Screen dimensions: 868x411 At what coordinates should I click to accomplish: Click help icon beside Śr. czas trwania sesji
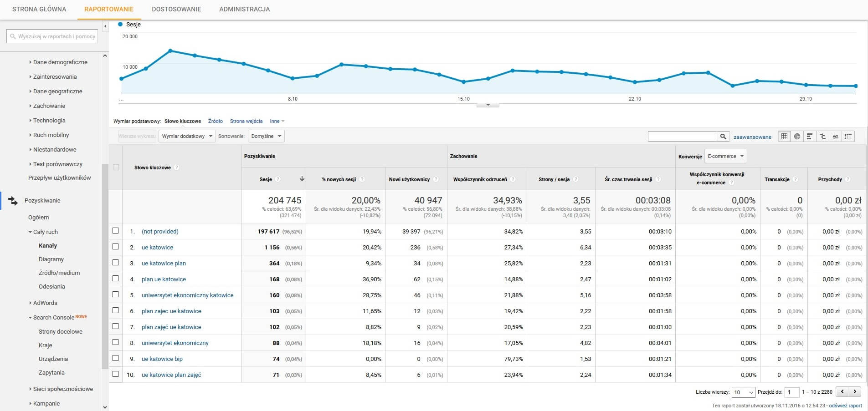coord(658,179)
